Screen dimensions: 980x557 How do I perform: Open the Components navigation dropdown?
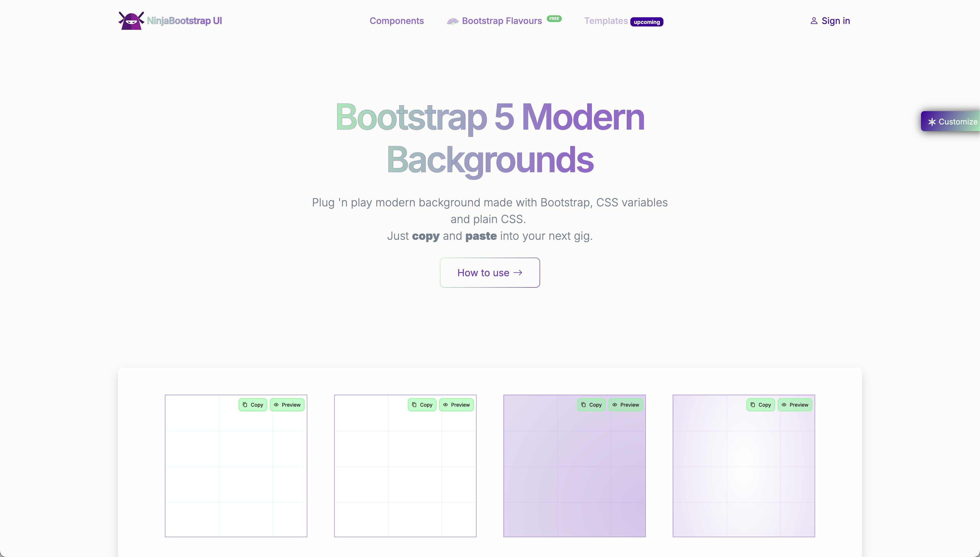[396, 21]
